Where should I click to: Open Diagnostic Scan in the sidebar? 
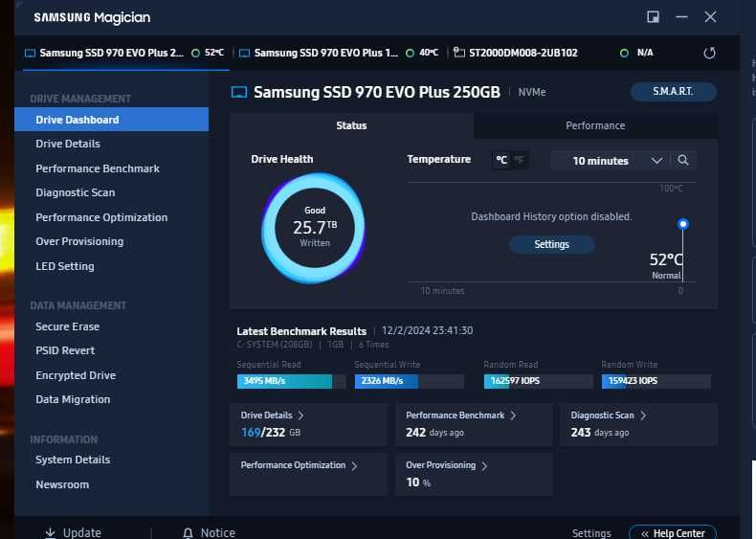(76, 192)
